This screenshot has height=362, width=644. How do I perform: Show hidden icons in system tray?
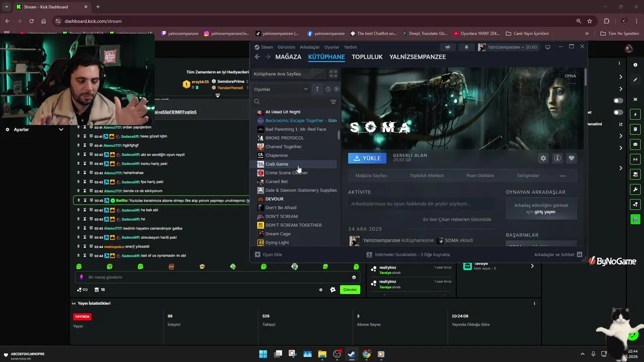tap(583, 354)
